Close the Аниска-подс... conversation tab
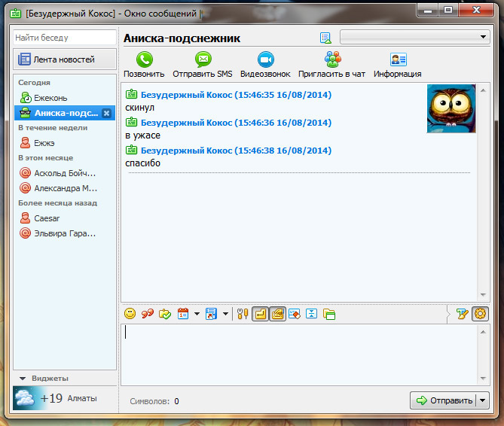 (106, 113)
